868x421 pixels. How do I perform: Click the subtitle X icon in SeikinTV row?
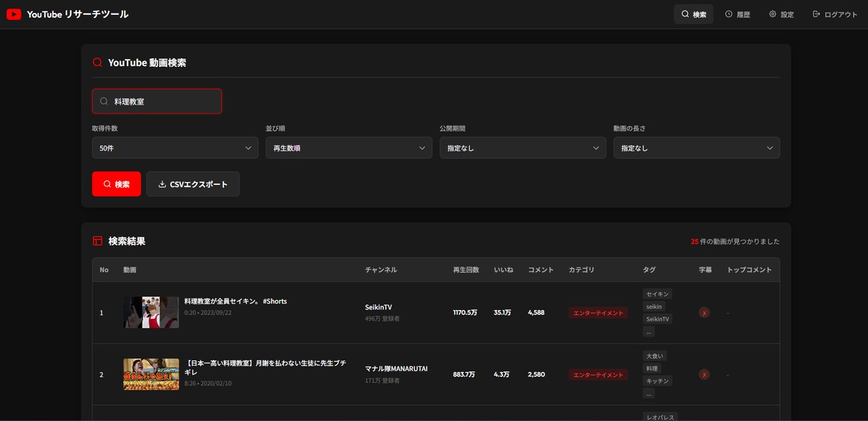pos(704,313)
